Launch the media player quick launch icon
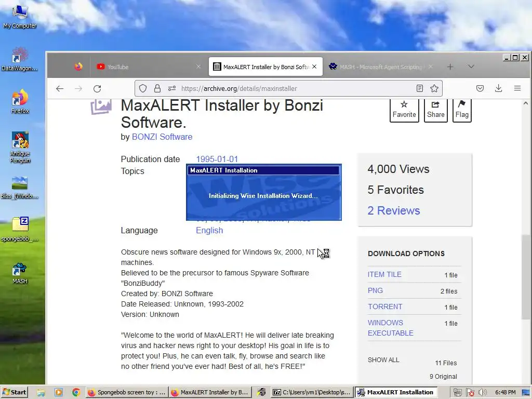 59,393
